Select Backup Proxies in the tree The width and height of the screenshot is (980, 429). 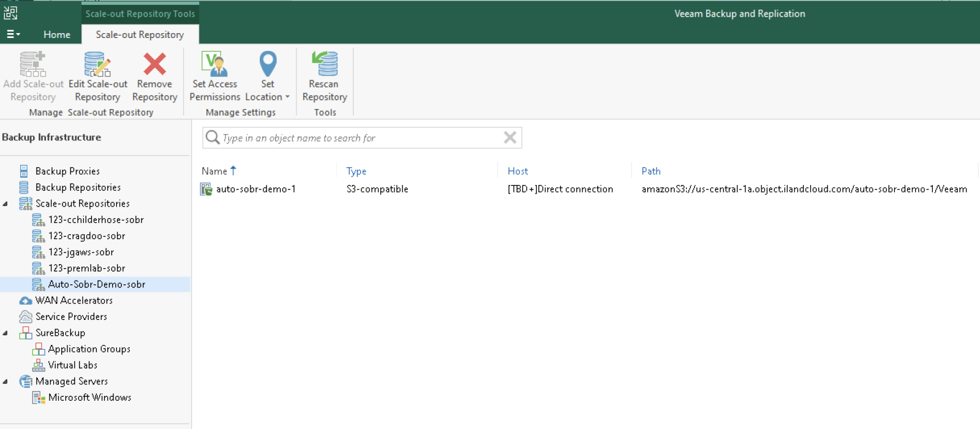(67, 171)
